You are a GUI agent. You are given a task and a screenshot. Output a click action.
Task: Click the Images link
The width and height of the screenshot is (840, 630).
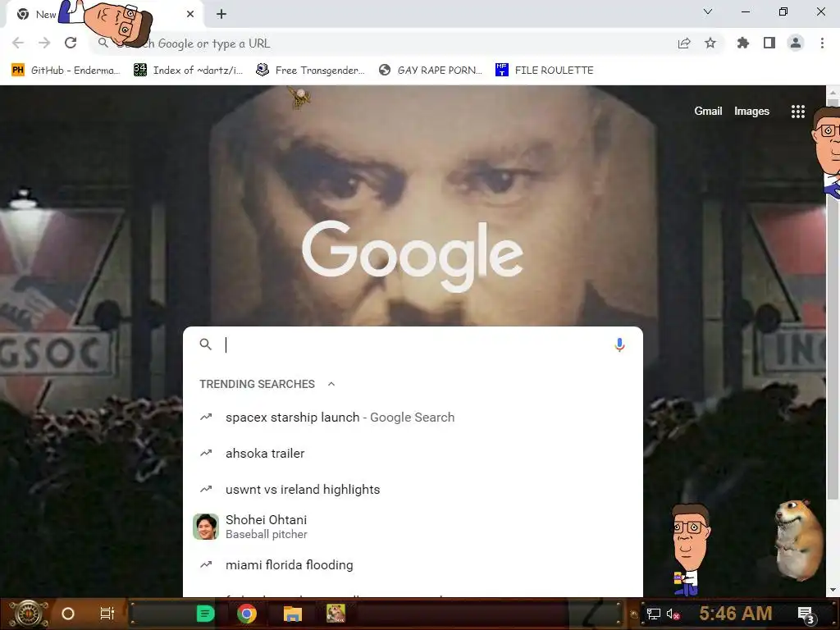coord(751,111)
